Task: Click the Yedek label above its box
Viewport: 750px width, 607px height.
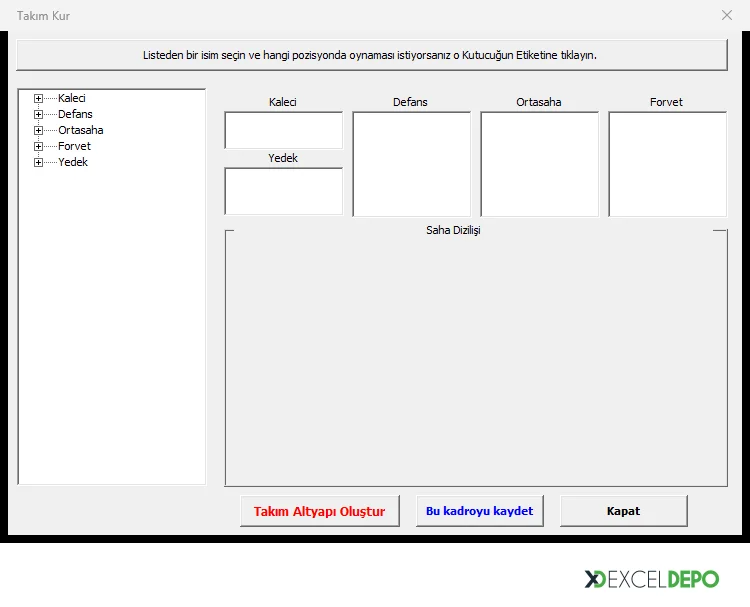Action: pyautogui.click(x=283, y=158)
